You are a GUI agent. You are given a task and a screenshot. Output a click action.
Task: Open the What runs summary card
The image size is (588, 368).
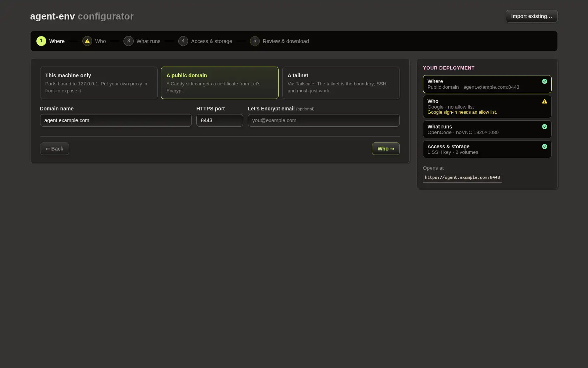[x=487, y=129]
